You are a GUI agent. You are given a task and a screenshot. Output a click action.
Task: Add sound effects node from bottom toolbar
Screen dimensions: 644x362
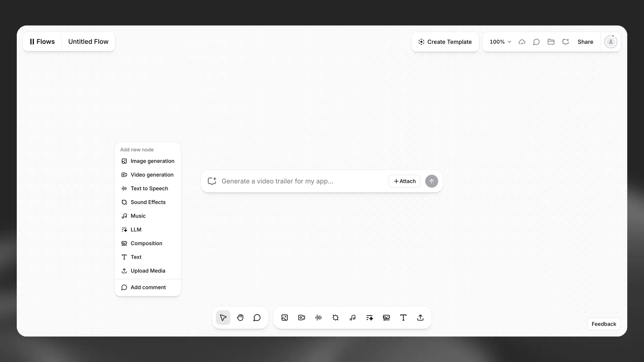335,318
